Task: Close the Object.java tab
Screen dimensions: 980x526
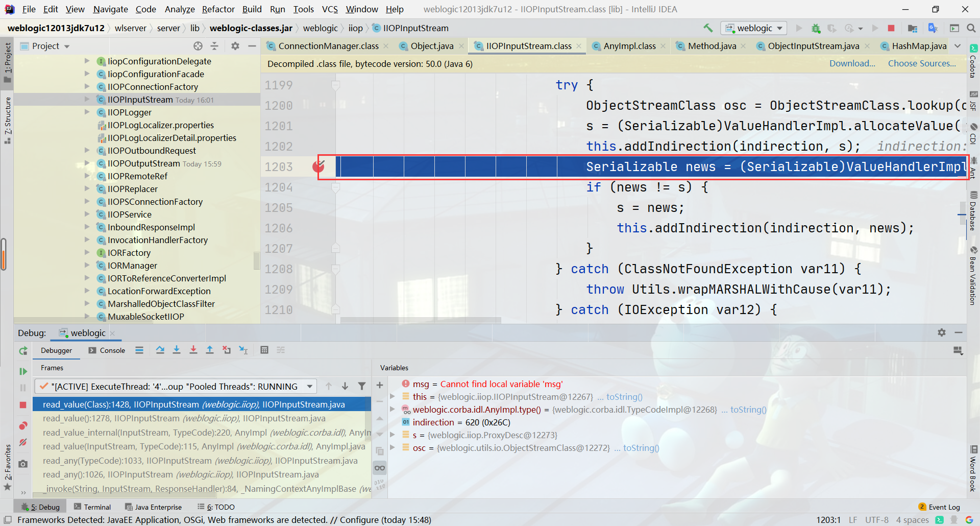Action: click(x=461, y=46)
